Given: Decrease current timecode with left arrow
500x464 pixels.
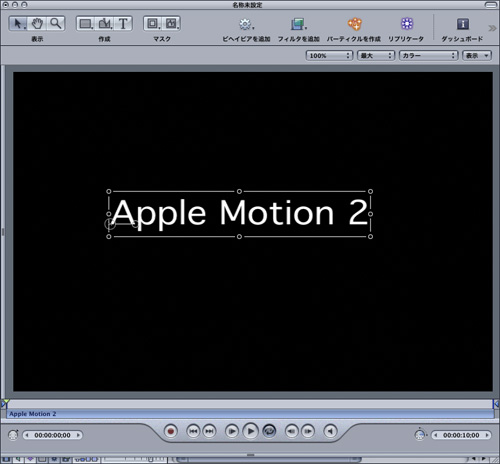Looking at the screenshot, I should (x=27, y=435).
